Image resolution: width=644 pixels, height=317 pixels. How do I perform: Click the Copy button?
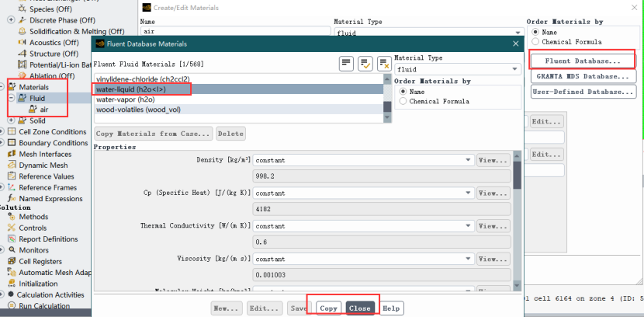328,308
